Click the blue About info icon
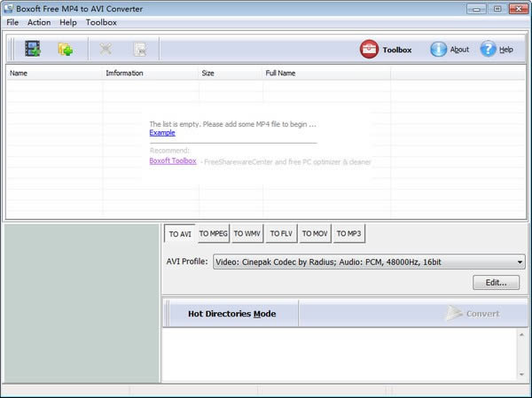The width and height of the screenshot is (532, 398). pos(438,50)
